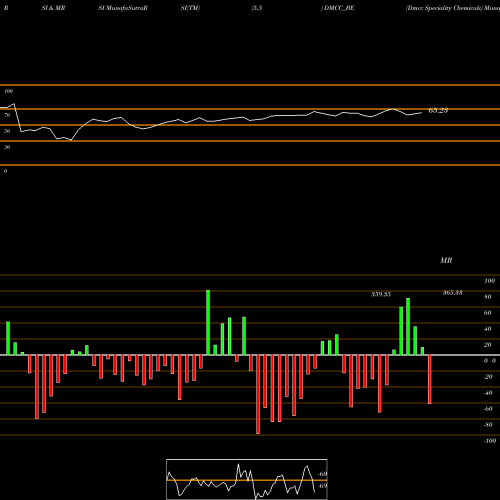Click the 30 level label on RSI axis
This screenshot has width=500, height=500.
tap(7, 147)
